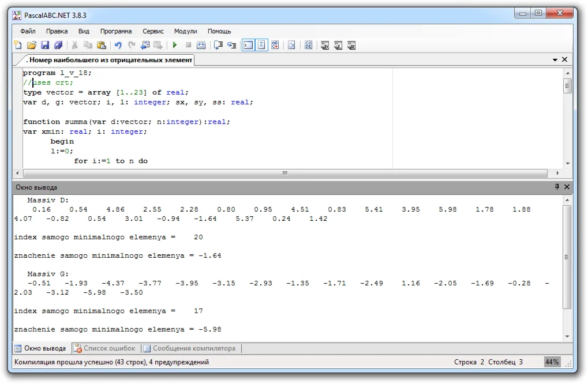Toggle the output window toolbar button
Image resolution: width=588 pixels, height=384 pixels.
(x=248, y=45)
